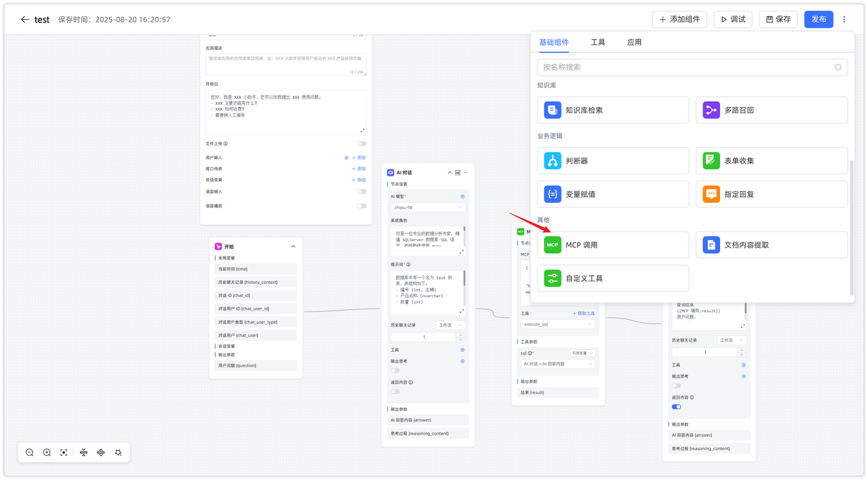
Task: Turn on 语音播放 switch
Action: point(361,205)
